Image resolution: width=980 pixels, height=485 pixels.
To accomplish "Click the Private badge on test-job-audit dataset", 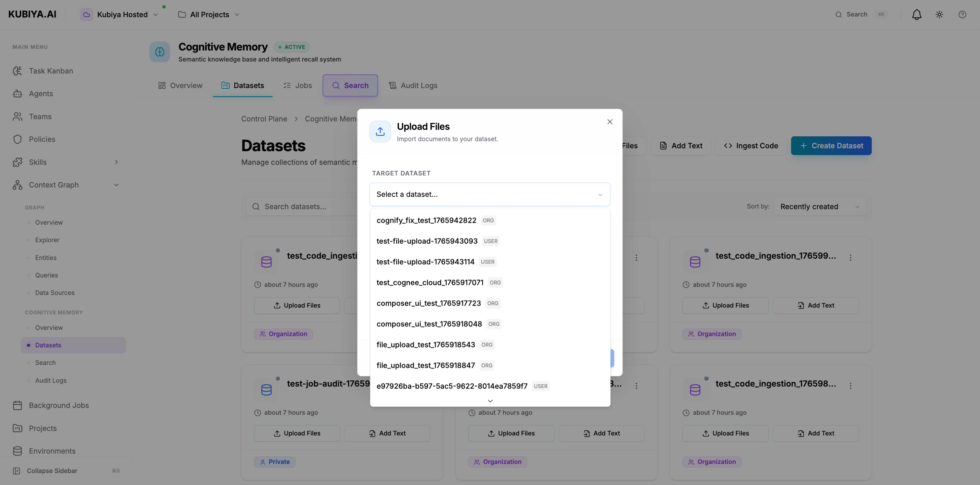I will 275,461.
